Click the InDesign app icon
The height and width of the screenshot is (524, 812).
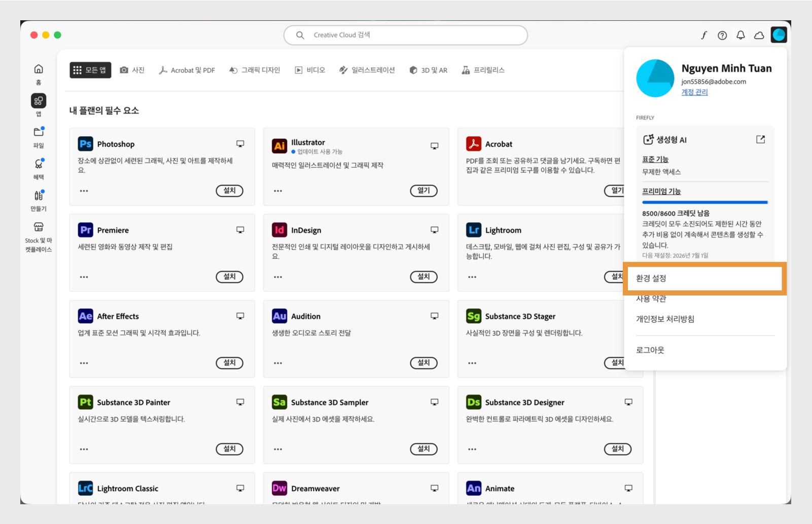pyautogui.click(x=279, y=230)
